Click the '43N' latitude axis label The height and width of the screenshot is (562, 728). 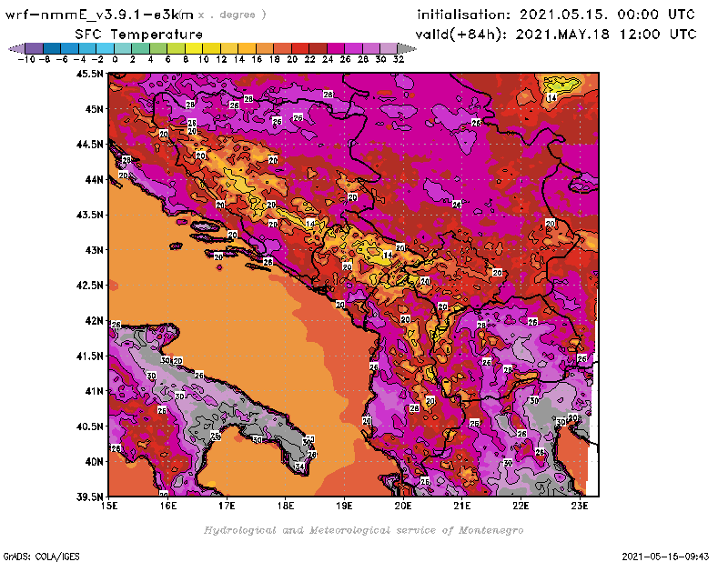pyautogui.click(x=94, y=250)
